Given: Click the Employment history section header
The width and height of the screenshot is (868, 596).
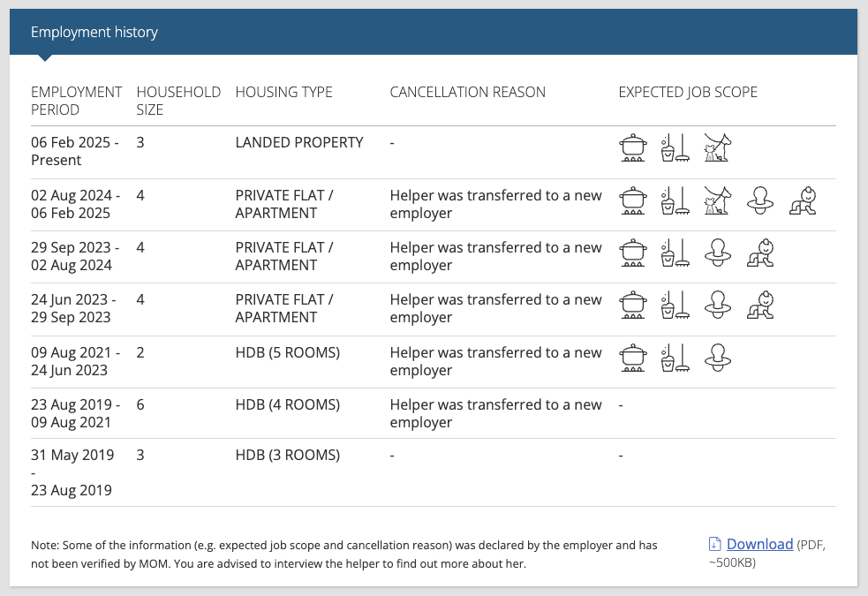Looking at the screenshot, I should point(434,32).
